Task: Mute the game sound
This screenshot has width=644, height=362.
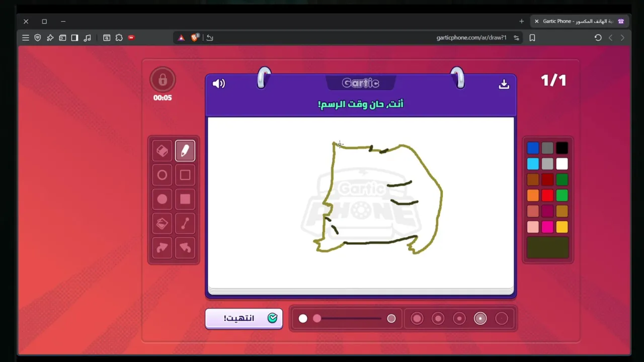Action: coord(219,84)
